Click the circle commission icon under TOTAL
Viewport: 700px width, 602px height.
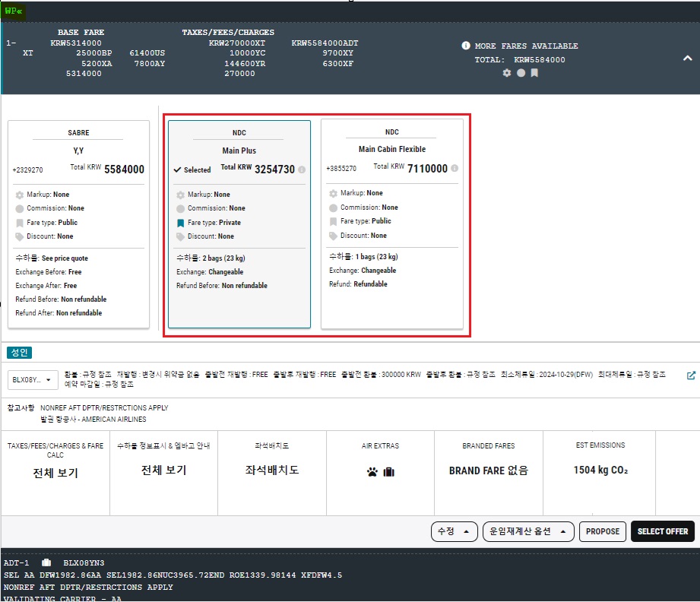click(521, 73)
